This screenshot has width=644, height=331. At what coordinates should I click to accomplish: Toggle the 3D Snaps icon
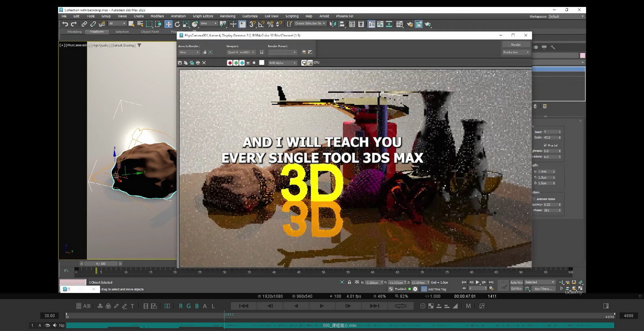point(252,24)
